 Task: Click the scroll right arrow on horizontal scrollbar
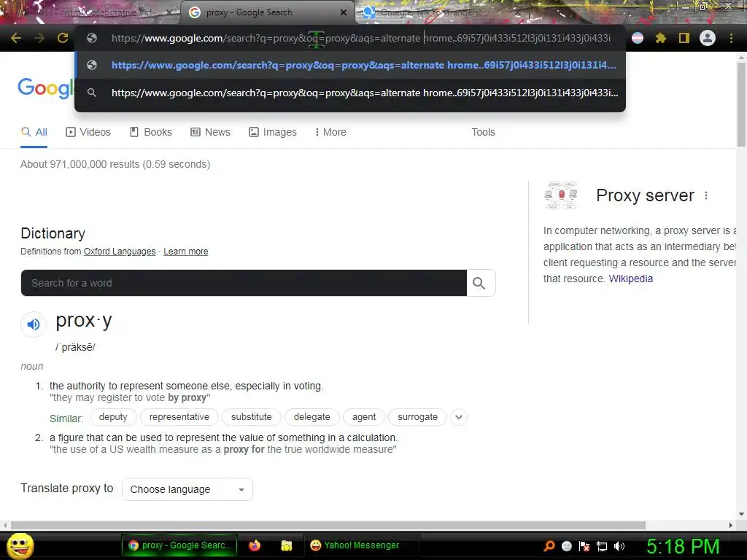(731, 525)
